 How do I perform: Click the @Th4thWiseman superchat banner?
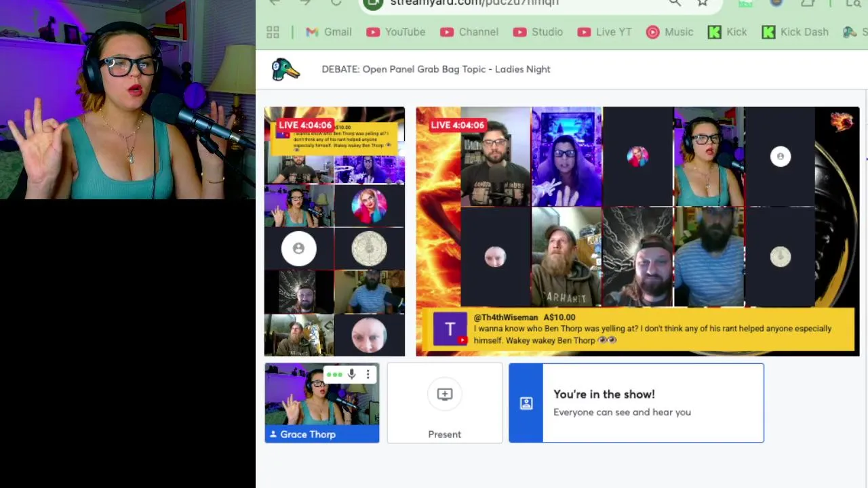pyautogui.click(x=637, y=329)
